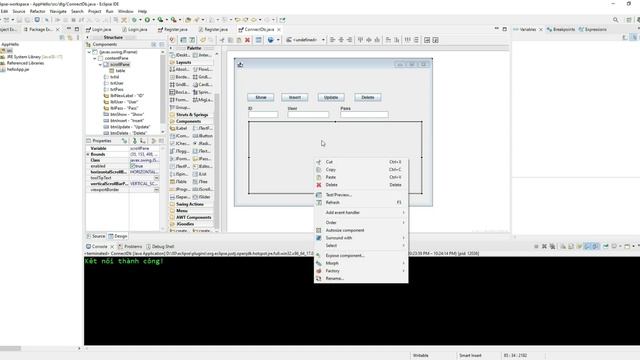Choose Cut from the context menu
The height and width of the screenshot is (360, 640).
[x=361, y=162]
